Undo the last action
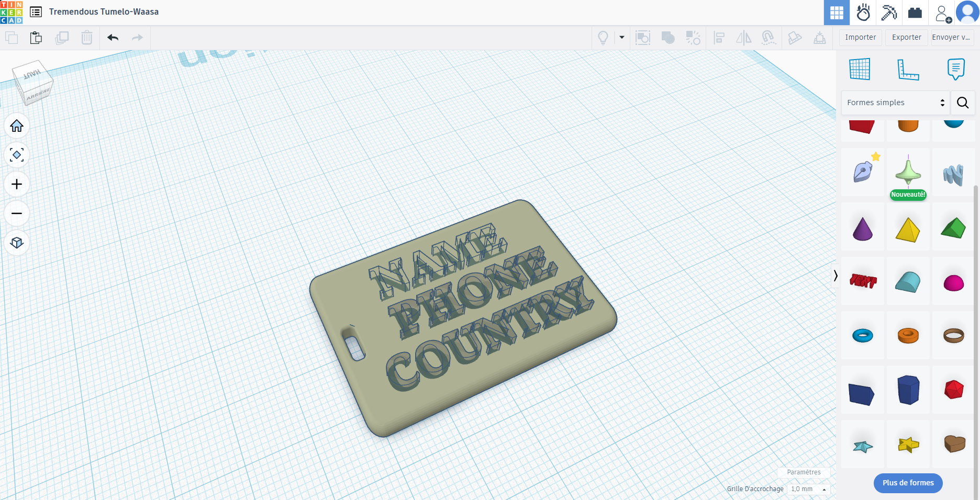Viewport: 980px width, 500px height. pyautogui.click(x=113, y=38)
